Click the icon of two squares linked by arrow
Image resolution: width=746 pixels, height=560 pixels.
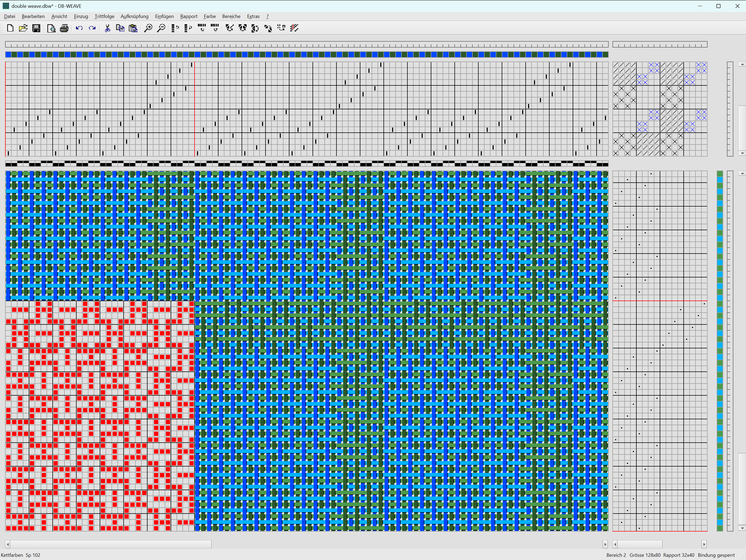281,28
